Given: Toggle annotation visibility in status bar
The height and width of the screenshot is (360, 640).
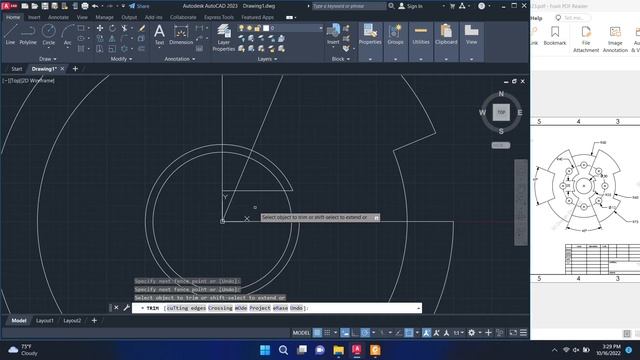Looking at the screenshot, I should [x=427, y=333].
